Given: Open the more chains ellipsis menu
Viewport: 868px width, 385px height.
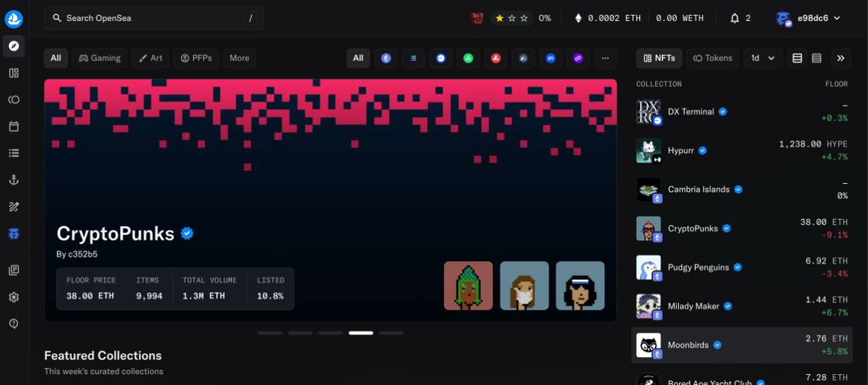Looking at the screenshot, I should pos(606,58).
